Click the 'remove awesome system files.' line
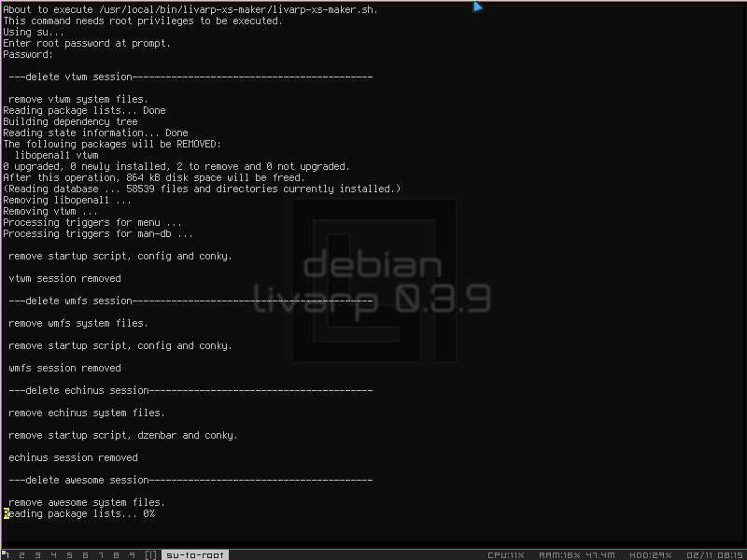This screenshot has width=747, height=560. pyautogui.click(x=87, y=502)
